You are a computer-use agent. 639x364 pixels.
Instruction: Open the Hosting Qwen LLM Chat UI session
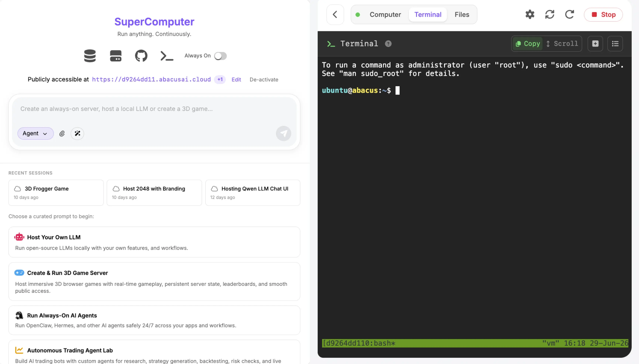click(x=253, y=193)
